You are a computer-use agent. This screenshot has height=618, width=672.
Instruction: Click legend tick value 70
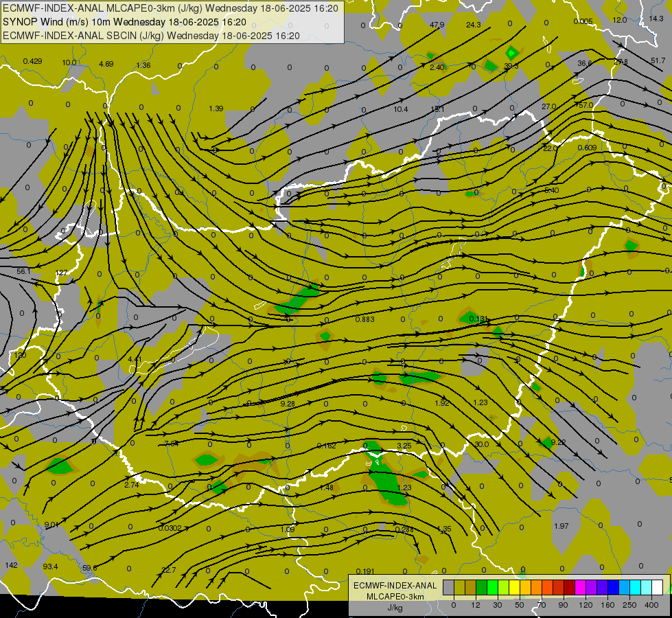tap(542, 605)
